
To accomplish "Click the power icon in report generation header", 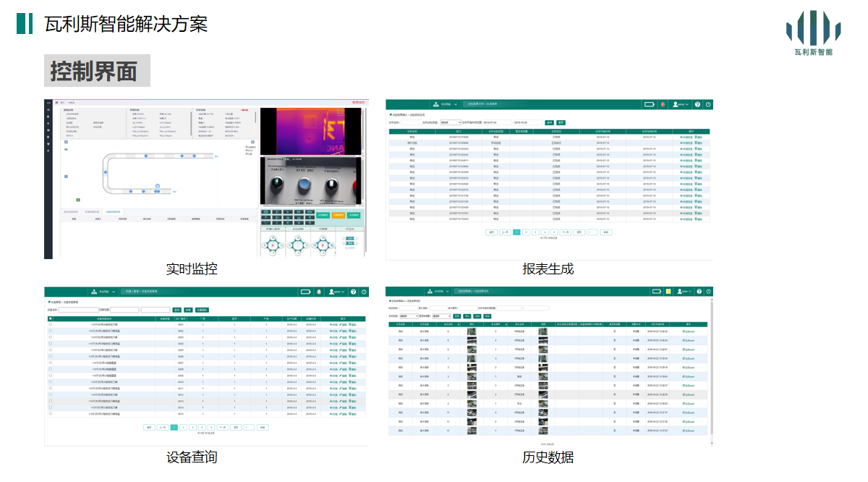I will [x=708, y=105].
